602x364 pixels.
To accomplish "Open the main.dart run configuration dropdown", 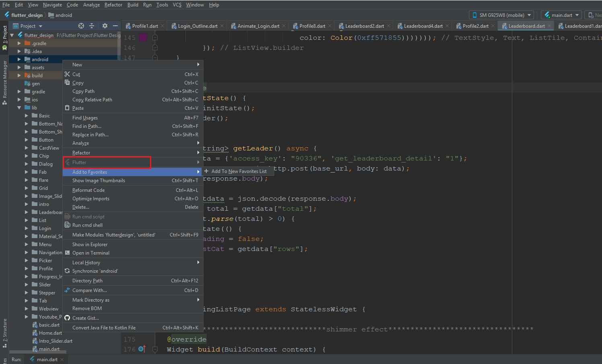I will tap(562, 15).
